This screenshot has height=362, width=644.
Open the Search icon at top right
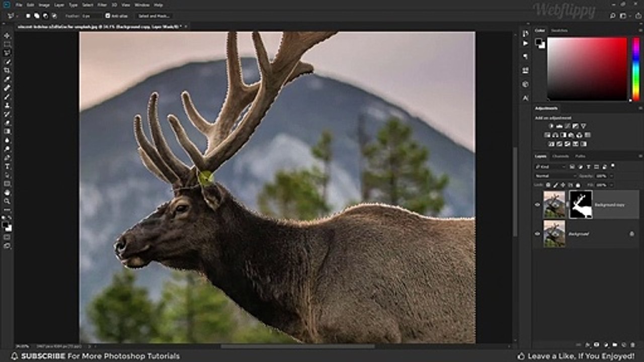click(x=613, y=16)
